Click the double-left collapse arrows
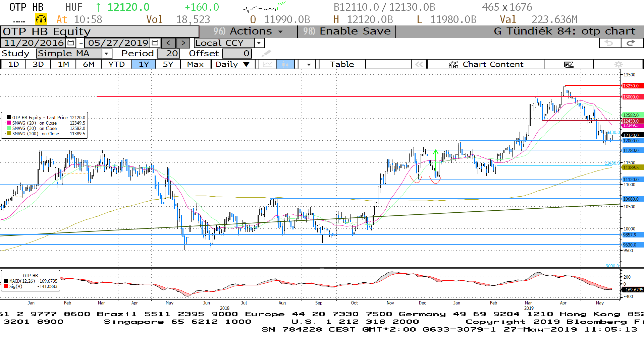The image size is (644, 348). tap(419, 64)
